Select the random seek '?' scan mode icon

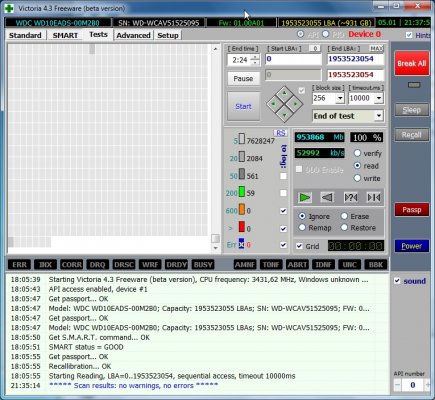(x=351, y=198)
